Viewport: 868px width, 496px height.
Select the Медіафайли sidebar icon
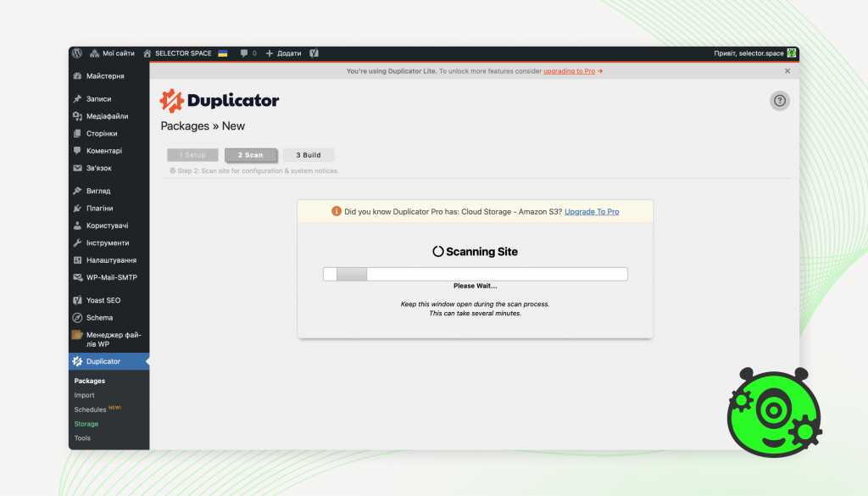click(x=79, y=116)
